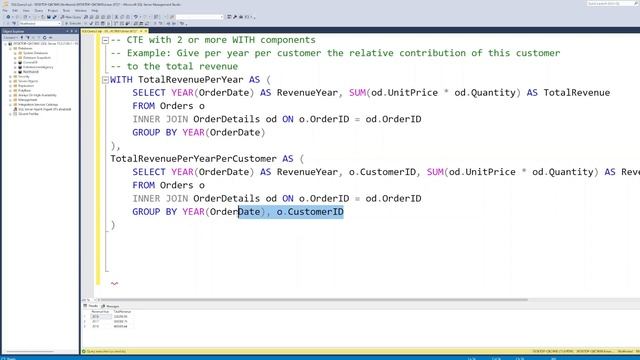
Task: Click the query executed status message
Action: (x=107, y=351)
